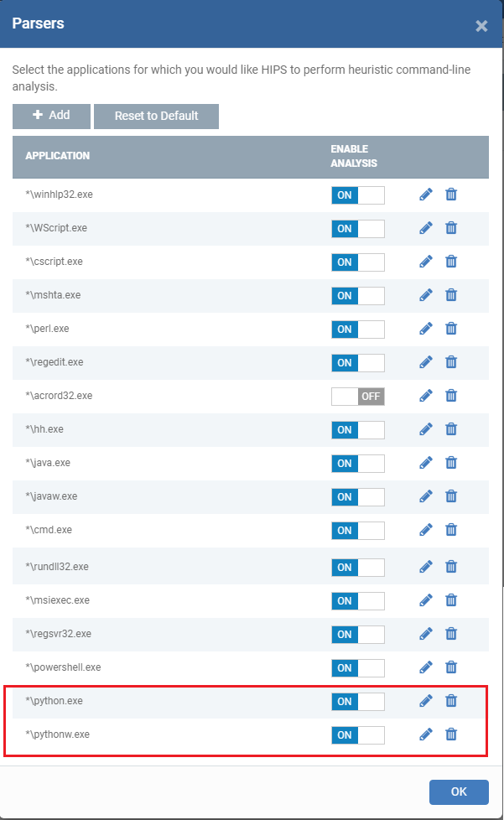Add a new parser application
This screenshot has width=504, height=820.
pos(51,116)
